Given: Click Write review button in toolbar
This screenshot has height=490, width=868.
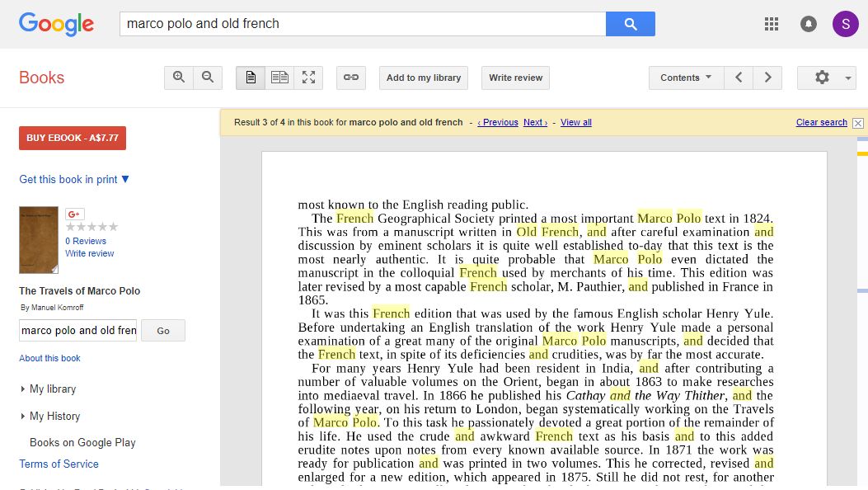Looking at the screenshot, I should pos(515,78).
